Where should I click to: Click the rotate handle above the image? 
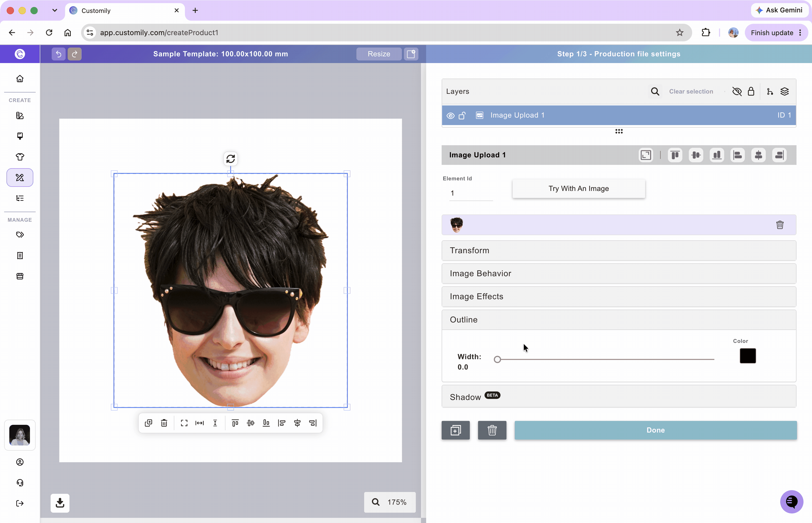pos(230,159)
